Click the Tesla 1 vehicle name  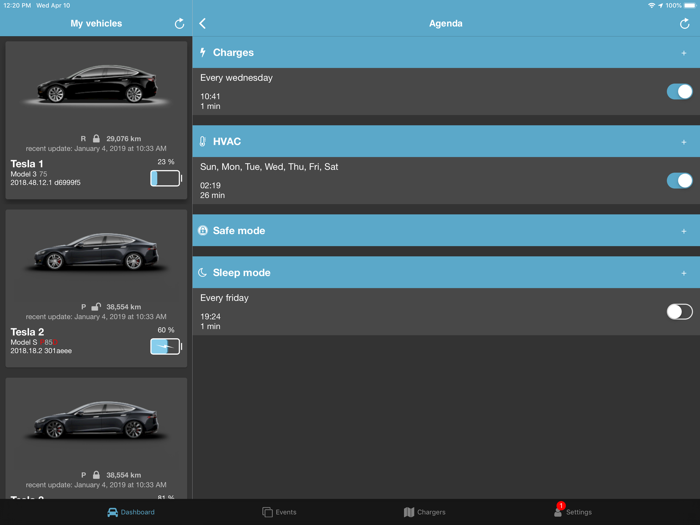tap(27, 164)
